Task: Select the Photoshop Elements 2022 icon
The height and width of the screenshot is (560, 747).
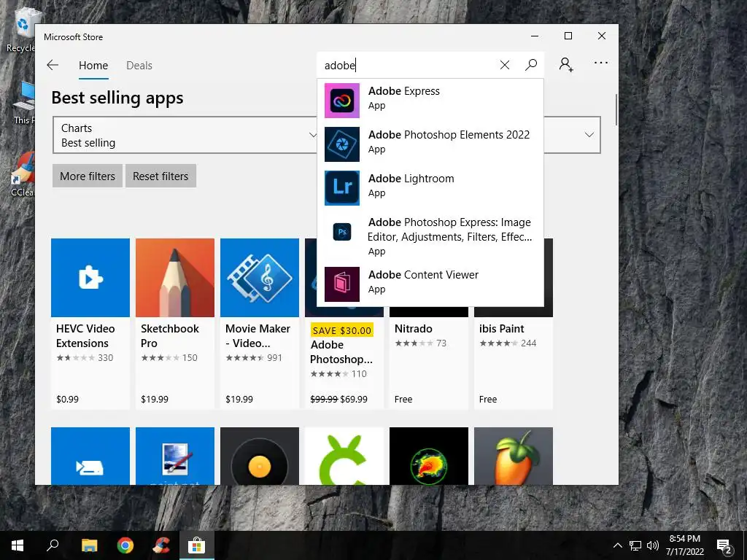Action: point(342,144)
